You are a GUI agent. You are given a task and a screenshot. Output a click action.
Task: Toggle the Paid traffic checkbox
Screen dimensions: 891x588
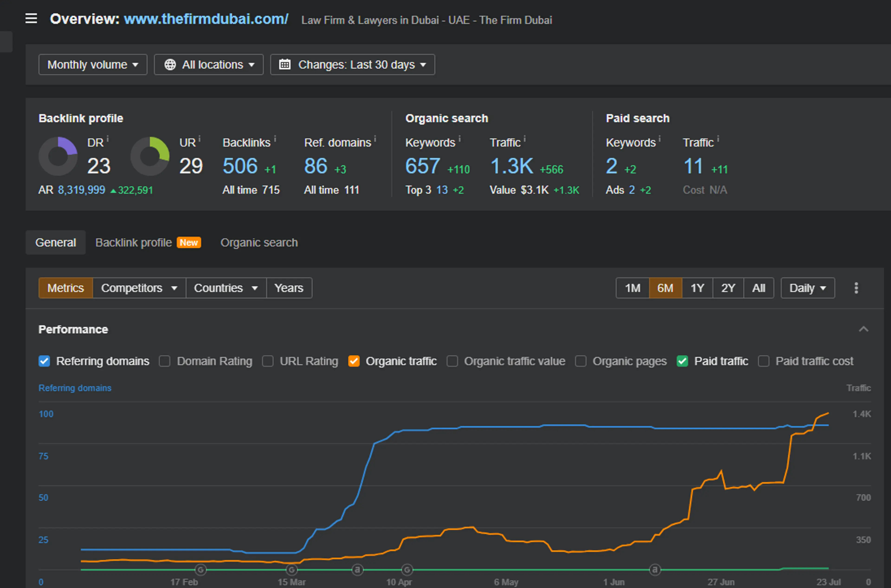(x=682, y=361)
